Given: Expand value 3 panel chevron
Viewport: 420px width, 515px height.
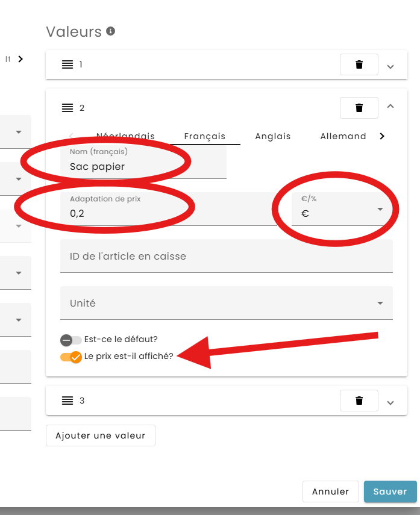Looking at the screenshot, I should tap(390, 403).
